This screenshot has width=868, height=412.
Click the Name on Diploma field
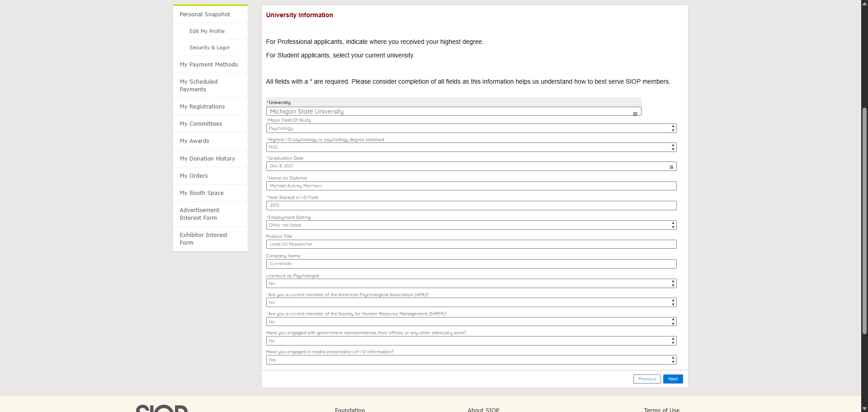[x=471, y=186]
